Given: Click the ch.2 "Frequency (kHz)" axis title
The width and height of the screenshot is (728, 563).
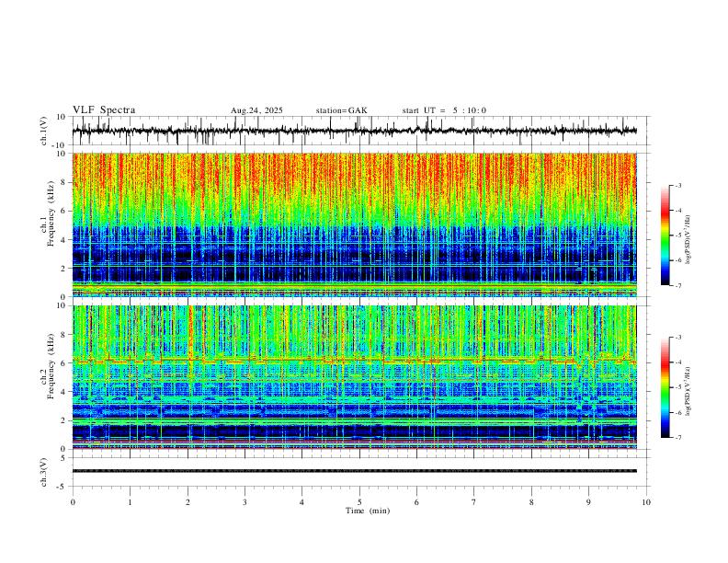Looking at the screenshot, I should pos(51,366).
